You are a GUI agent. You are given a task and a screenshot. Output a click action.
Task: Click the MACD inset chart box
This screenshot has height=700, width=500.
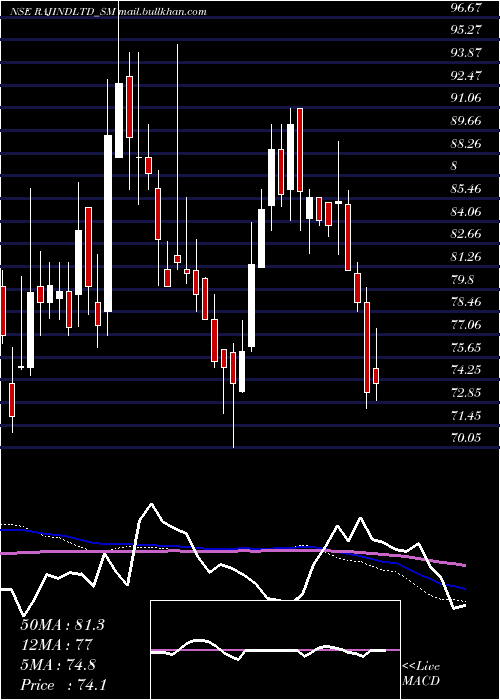[x=275, y=650]
